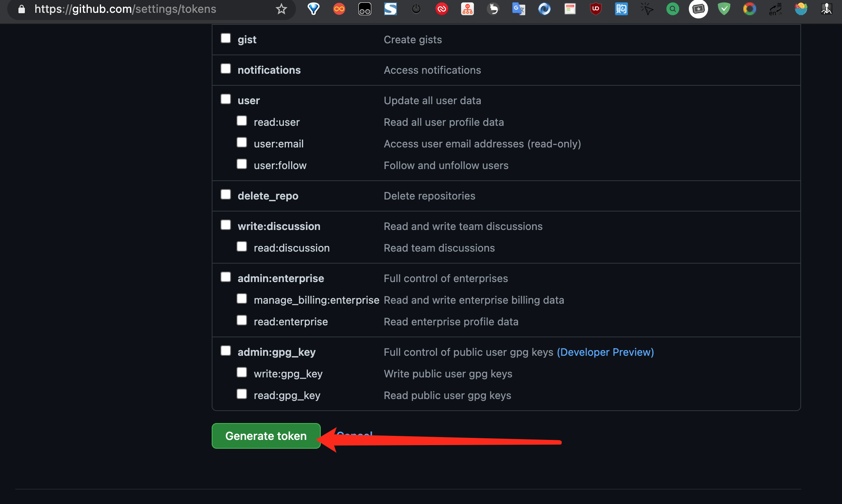This screenshot has height=504, width=842.
Task: Select the notifications scope checkbox
Action: point(226,69)
